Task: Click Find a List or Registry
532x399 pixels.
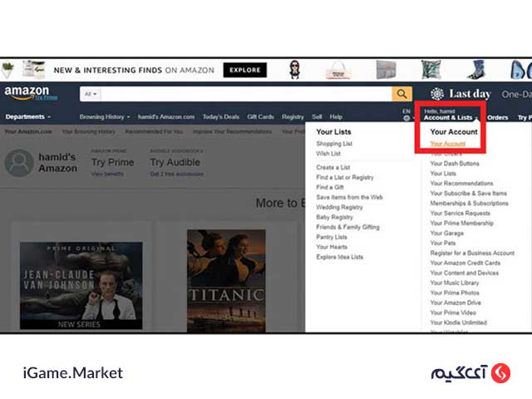Action: (x=344, y=177)
